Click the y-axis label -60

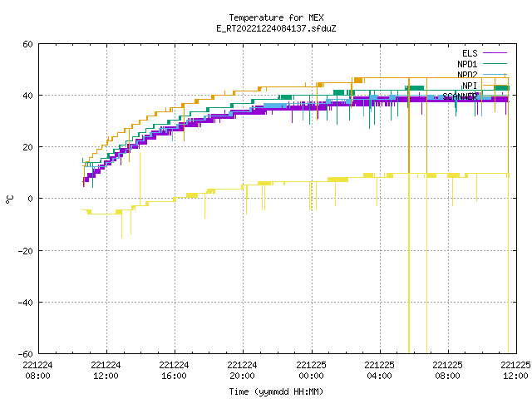point(26,354)
